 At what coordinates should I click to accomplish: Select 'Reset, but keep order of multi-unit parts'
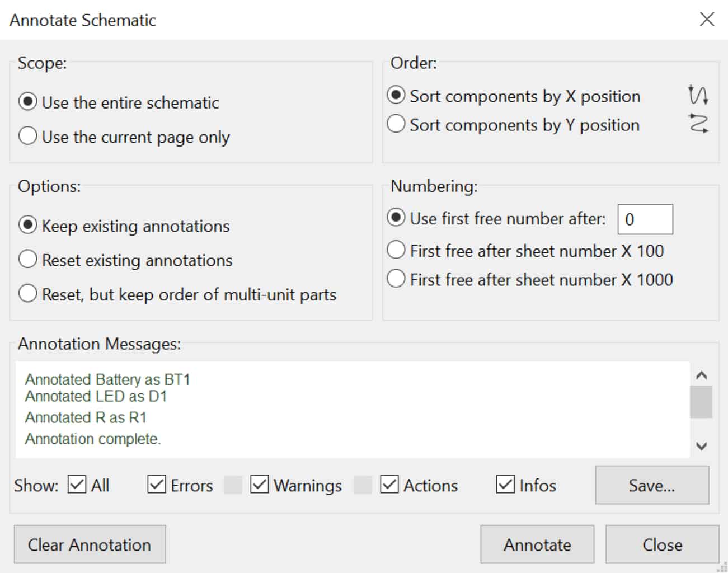coord(27,293)
